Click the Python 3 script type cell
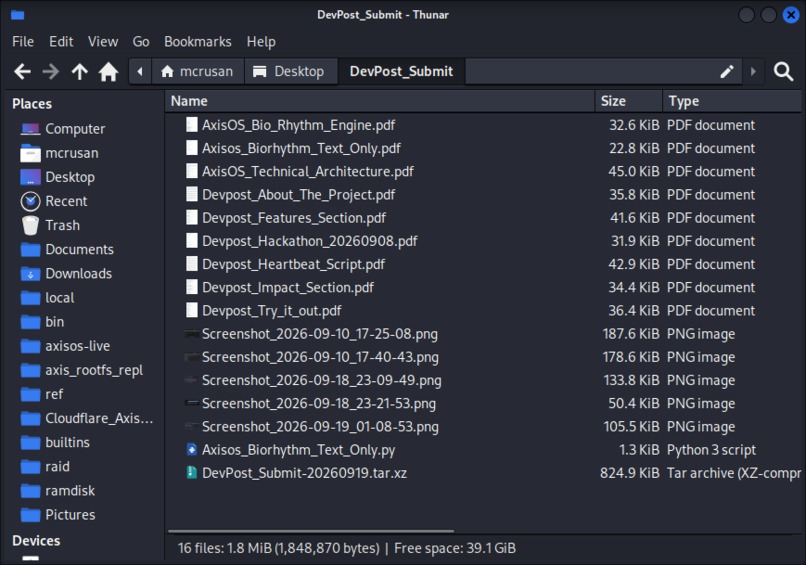 tap(711, 450)
